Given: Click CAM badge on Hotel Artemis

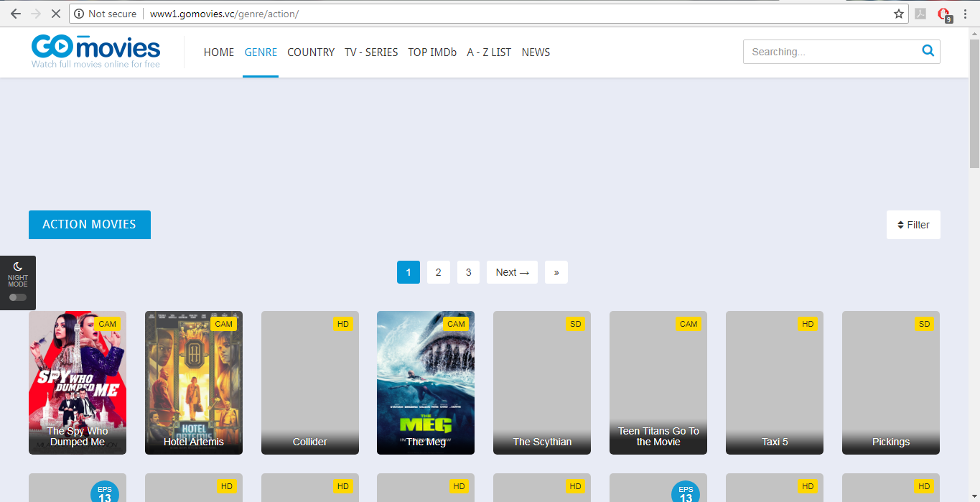Looking at the screenshot, I should [x=224, y=324].
